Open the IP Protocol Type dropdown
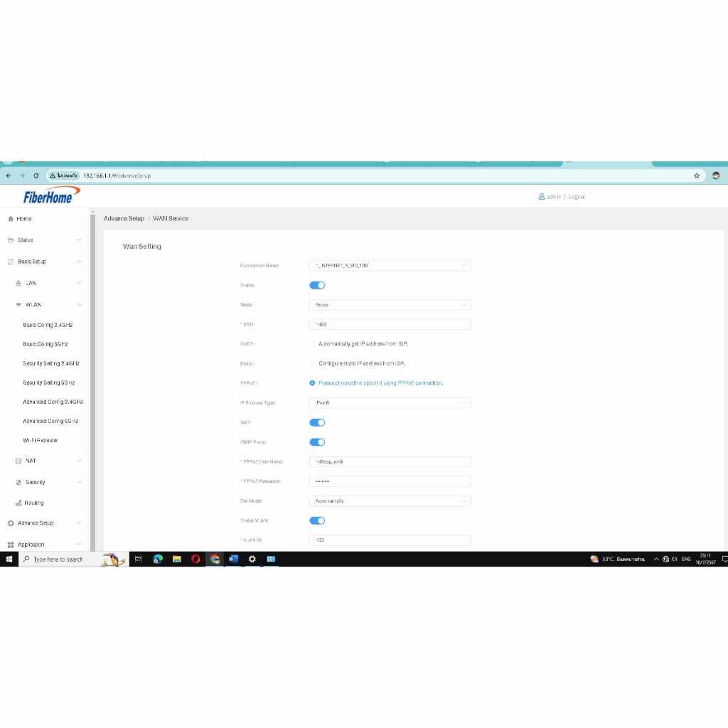 390,403
